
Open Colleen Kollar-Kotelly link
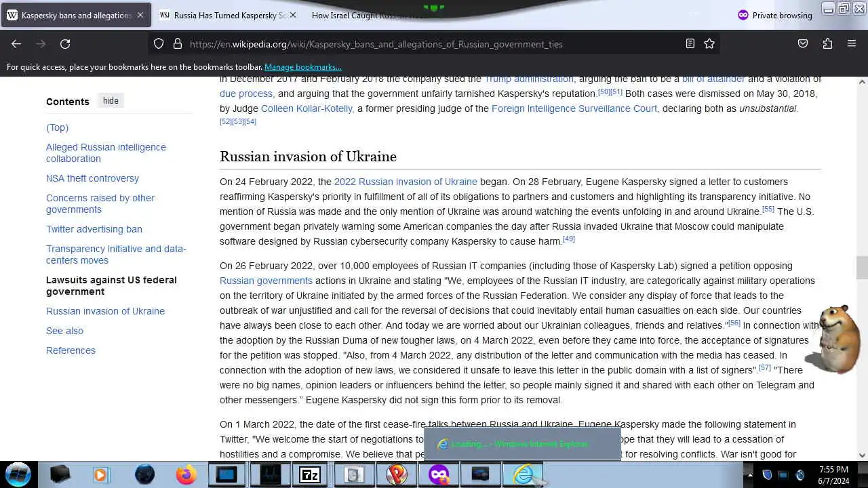[x=307, y=108]
